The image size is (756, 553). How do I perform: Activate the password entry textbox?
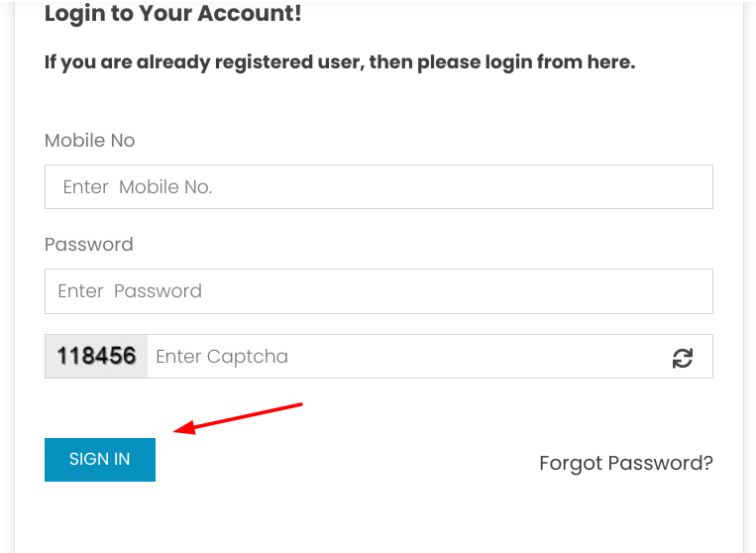[378, 291]
